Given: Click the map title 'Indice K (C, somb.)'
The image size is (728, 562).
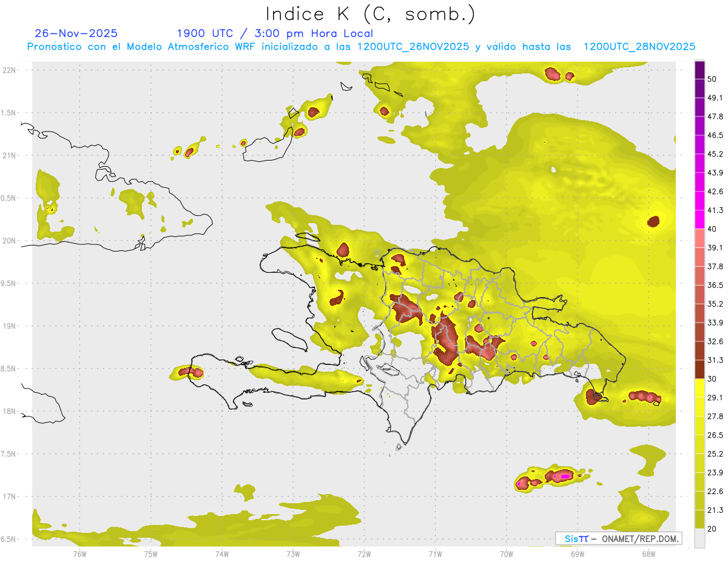Looking at the screenshot, I should click(x=371, y=15).
